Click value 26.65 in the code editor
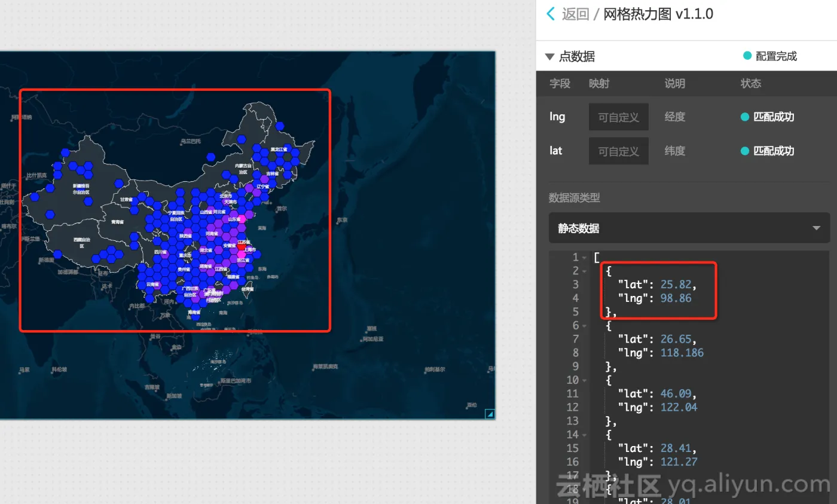Viewport: 837px width, 504px height. 677,339
